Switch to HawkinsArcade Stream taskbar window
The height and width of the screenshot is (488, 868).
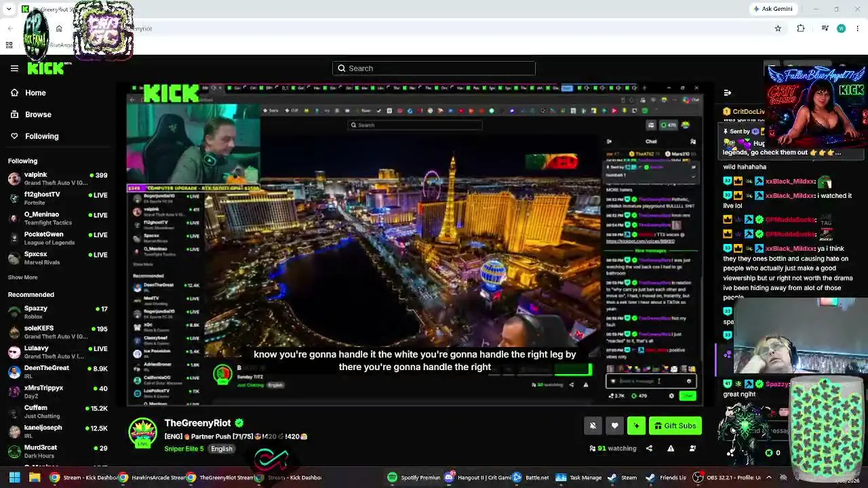[151, 477]
